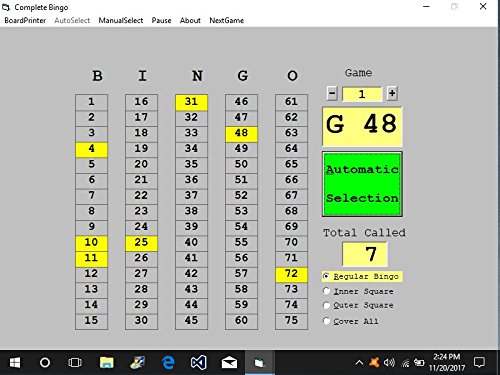Image resolution: width=500 pixels, height=375 pixels.
Task: Open the Mail app from the taskbar
Action: tap(229, 363)
